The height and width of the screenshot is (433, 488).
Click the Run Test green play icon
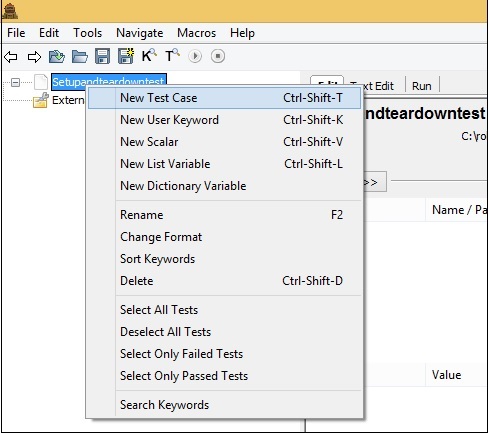195,56
